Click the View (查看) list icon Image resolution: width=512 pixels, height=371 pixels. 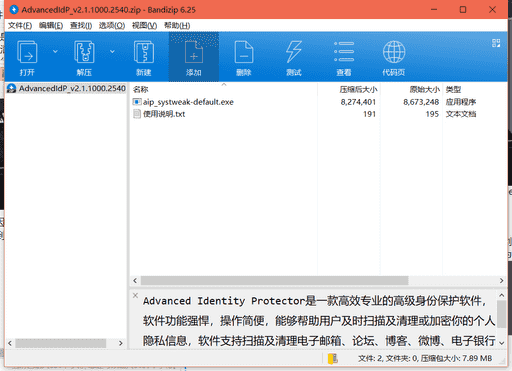(x=344, y=52)
